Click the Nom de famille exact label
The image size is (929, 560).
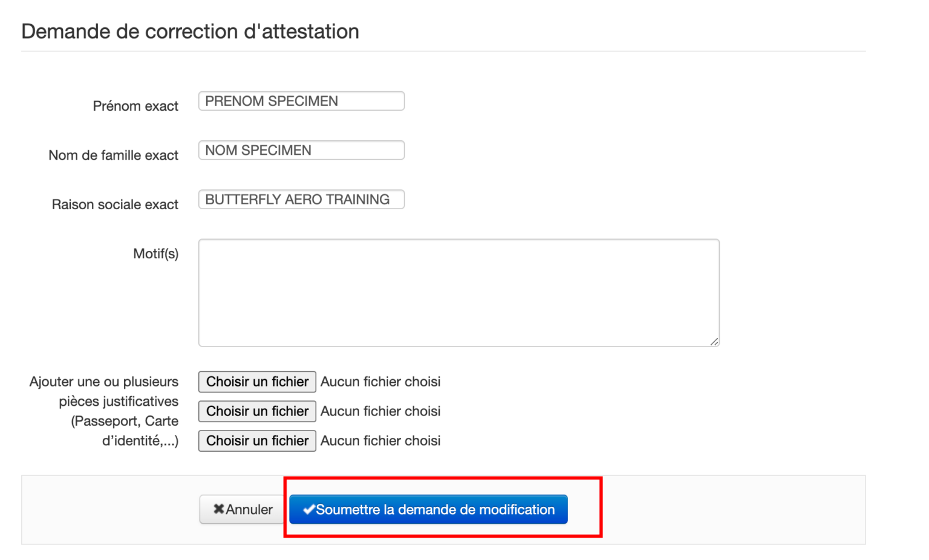(x=113, y=155)
